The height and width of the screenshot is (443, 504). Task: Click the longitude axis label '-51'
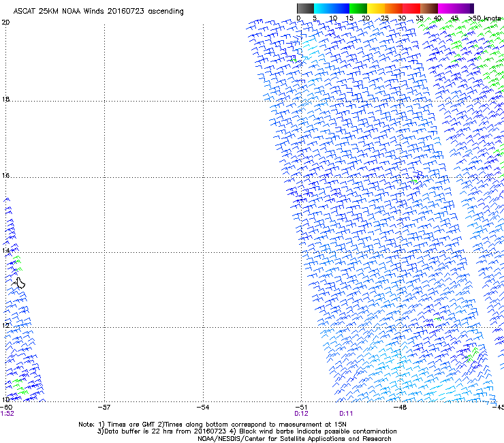pyautogui.click(x=301, y=408)
